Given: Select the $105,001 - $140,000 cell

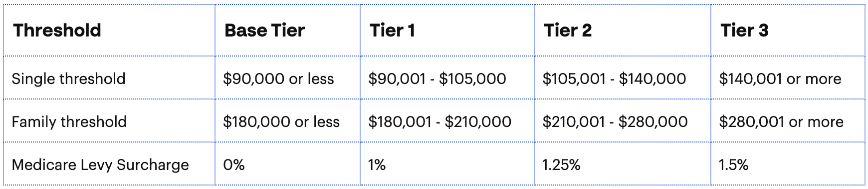Looking at the screenshot, I should (623, 78).
